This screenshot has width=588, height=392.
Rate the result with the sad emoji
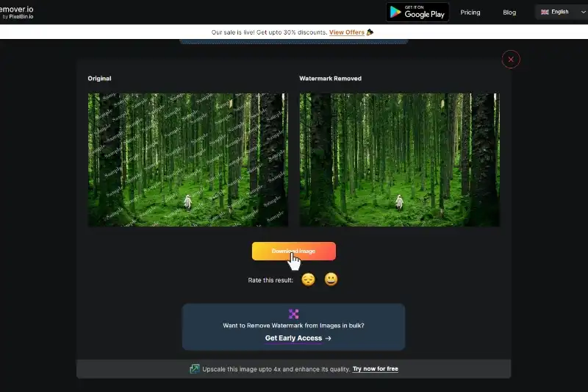(x=308, y=279)
